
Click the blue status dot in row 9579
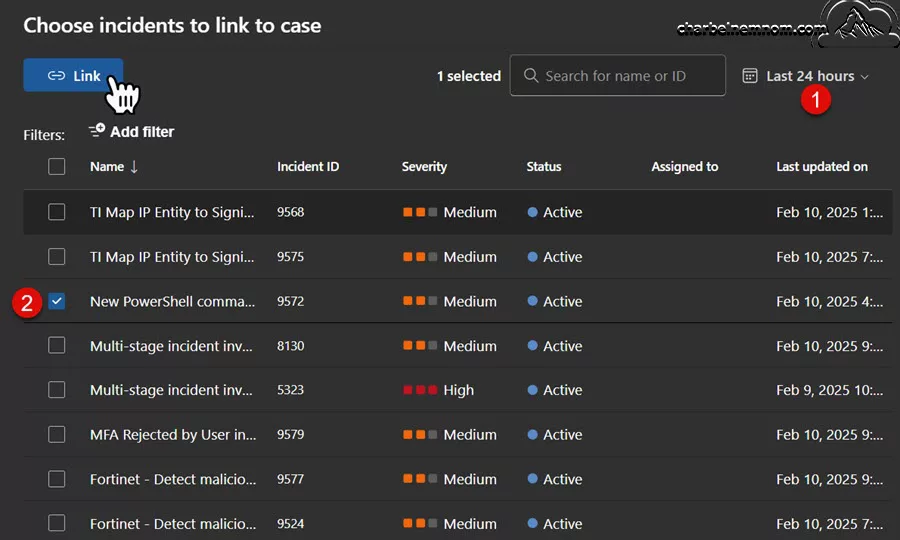pos(532,434)
